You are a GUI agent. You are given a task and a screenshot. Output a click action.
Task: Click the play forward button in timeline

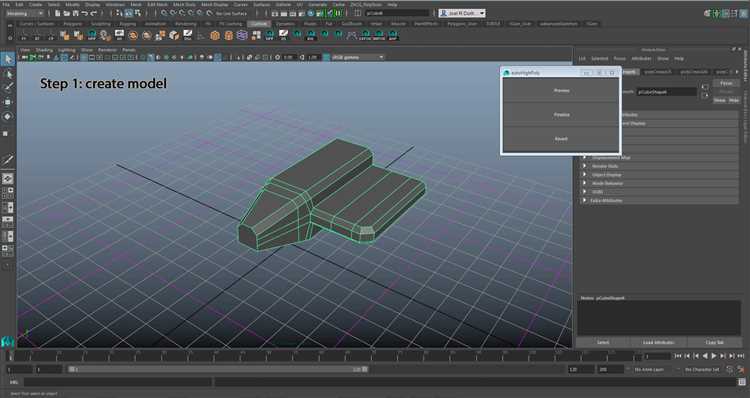tap(714, 356)
